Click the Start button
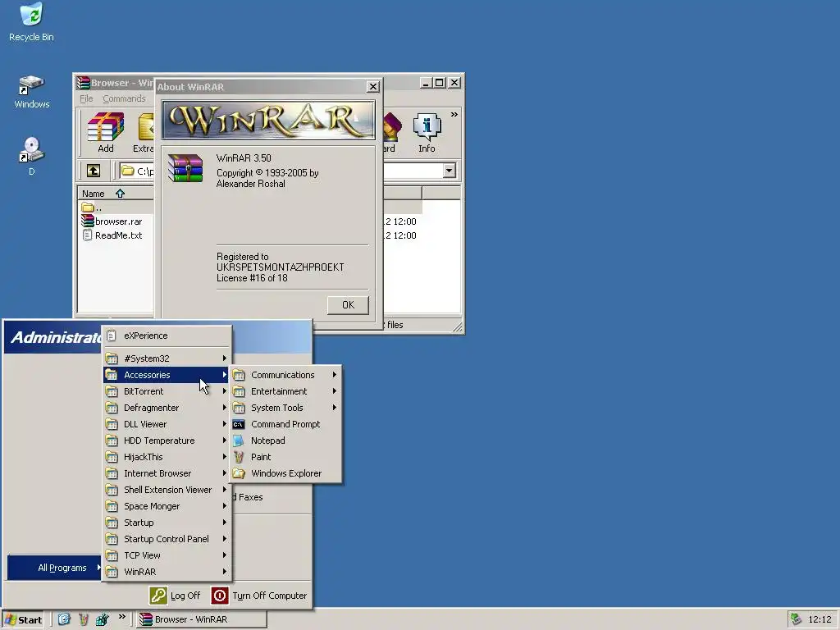 pyautogui.click(x=22, y=620)
